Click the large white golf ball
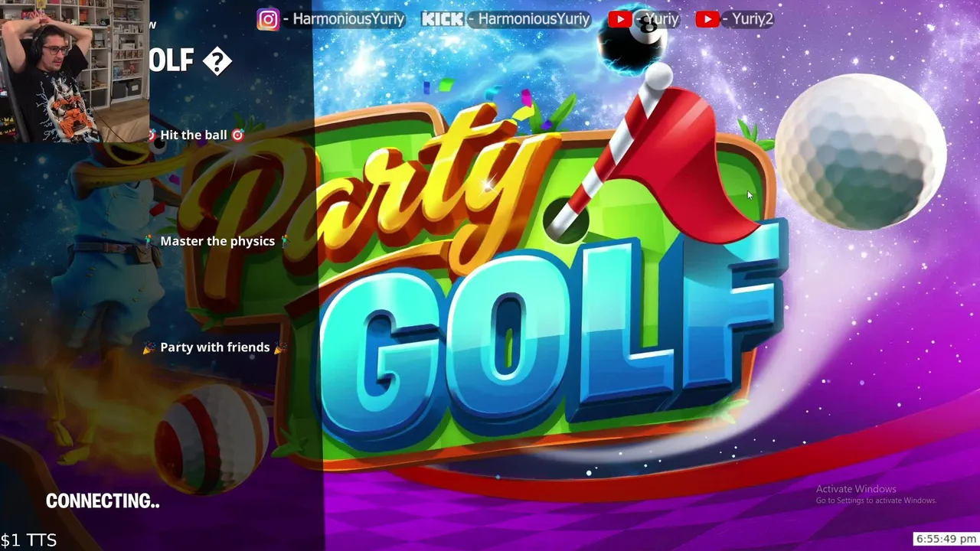The width and height of the screenshot is (980, 551). tap(861, 152)
